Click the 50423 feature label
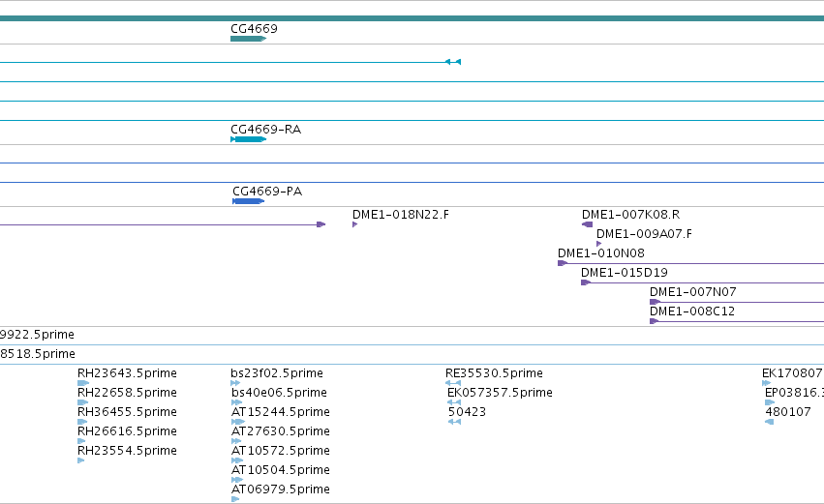Screen dimensions: 824x504 click(x=467, y=412)
